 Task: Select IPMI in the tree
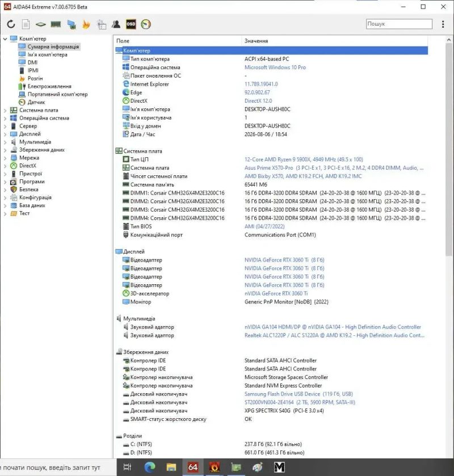[x=33, y=70]
